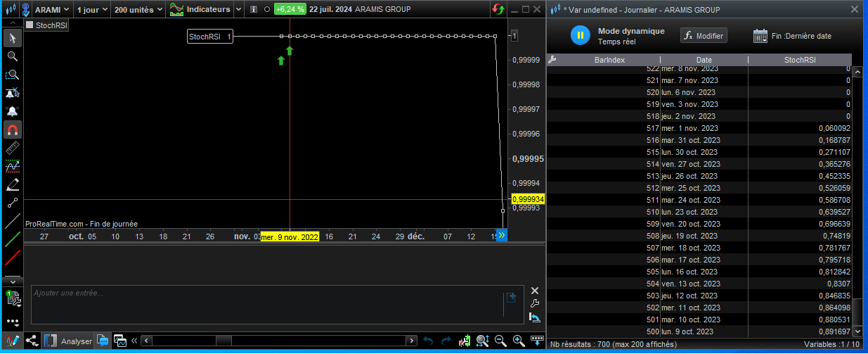Close the notes entry panel

(x=534, y=291)
